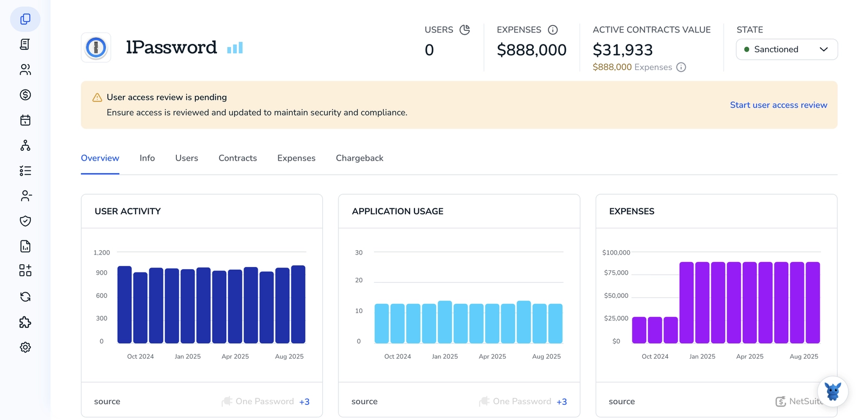This screenshot has height=420, width=868.
Task: Open the puzzle piece integrations icon
Action: click(25, 322)
